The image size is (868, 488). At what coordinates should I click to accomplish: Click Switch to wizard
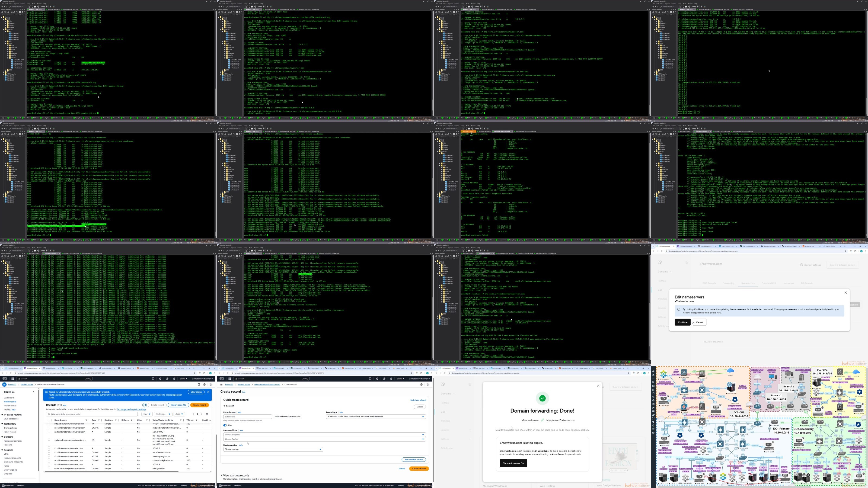pyautogui.click(x=418, y=400)
